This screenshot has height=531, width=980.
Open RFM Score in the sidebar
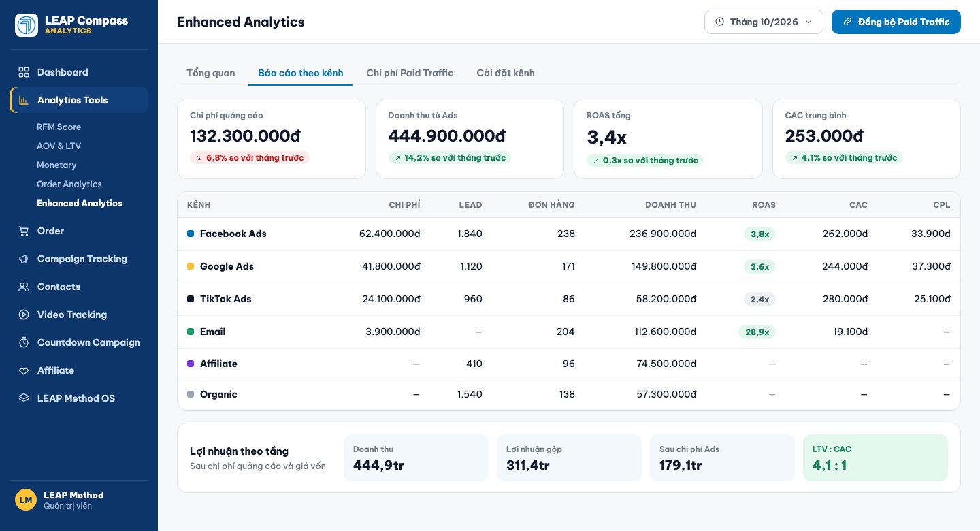(x=59, y=127)
